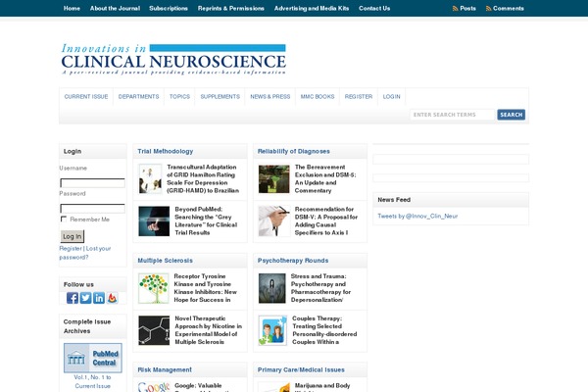Image resolution: width=588 pixels, height=392 pixels.
Task: Open the Departments navigation menu
Action: point(138,97)
